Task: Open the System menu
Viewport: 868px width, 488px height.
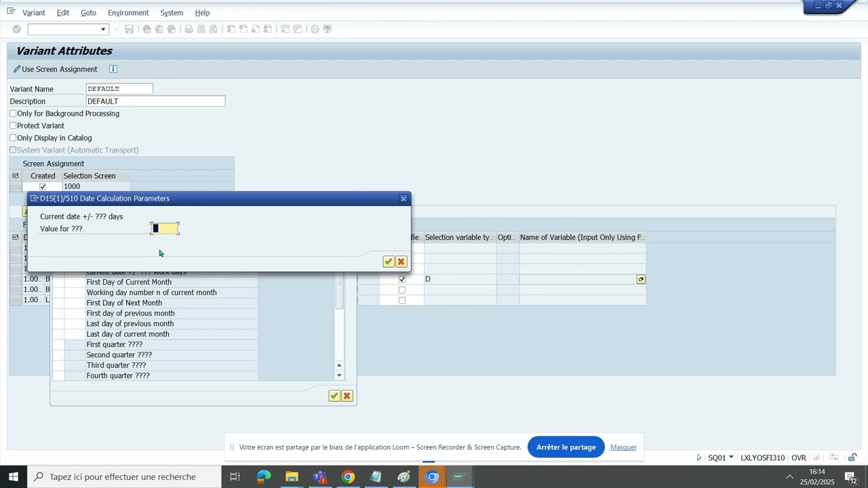Action: click(x=172, y=12)
